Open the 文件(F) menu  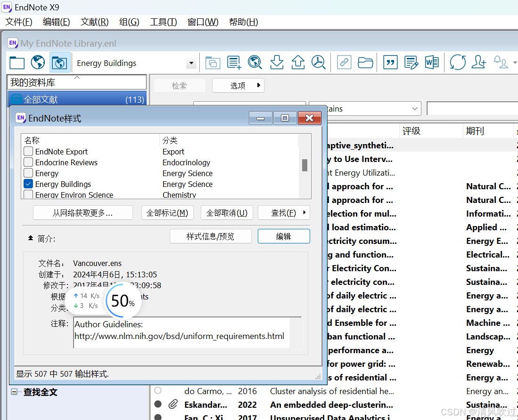(x=19, y=22)
